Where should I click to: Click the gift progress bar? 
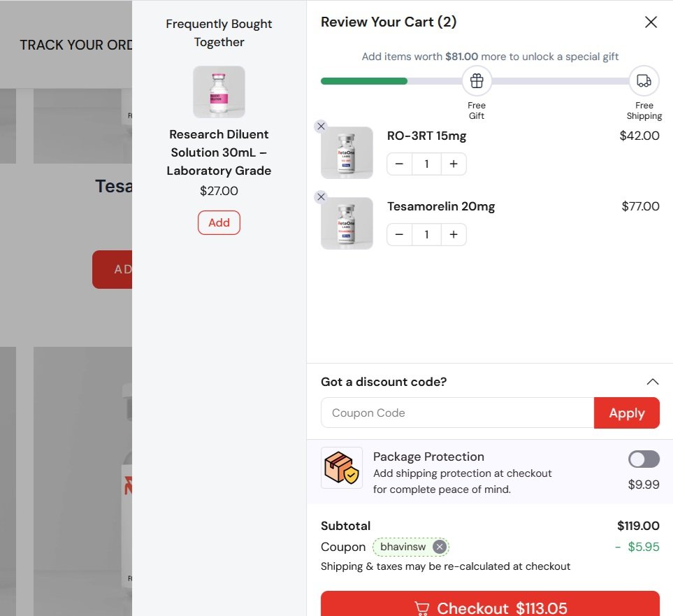point(475,81)
